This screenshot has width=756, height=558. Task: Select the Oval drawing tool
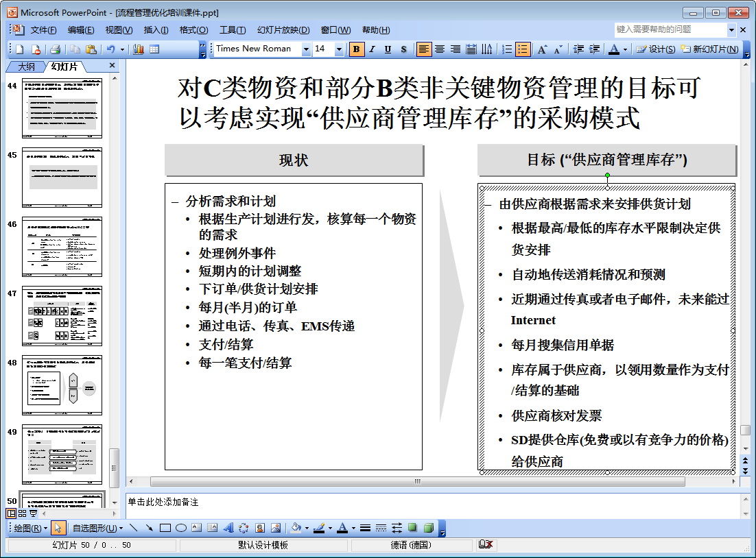coord(181,528)
